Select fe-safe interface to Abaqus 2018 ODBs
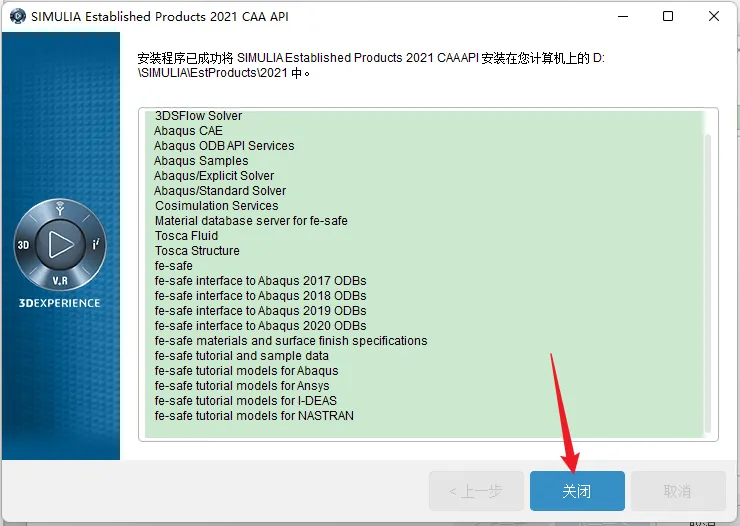Screen dimensions: 740x526 tap(261, 296)
